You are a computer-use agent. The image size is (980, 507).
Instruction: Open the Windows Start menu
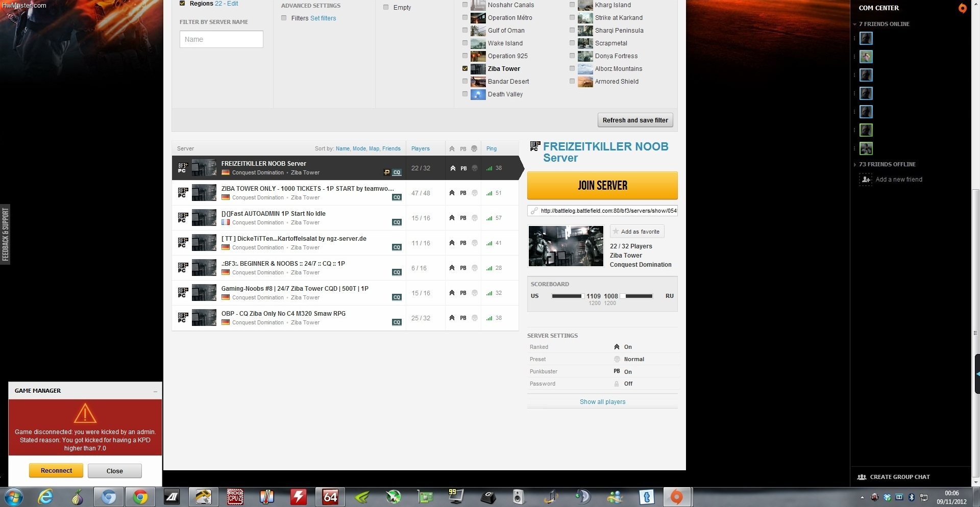(x=14, y=497)
